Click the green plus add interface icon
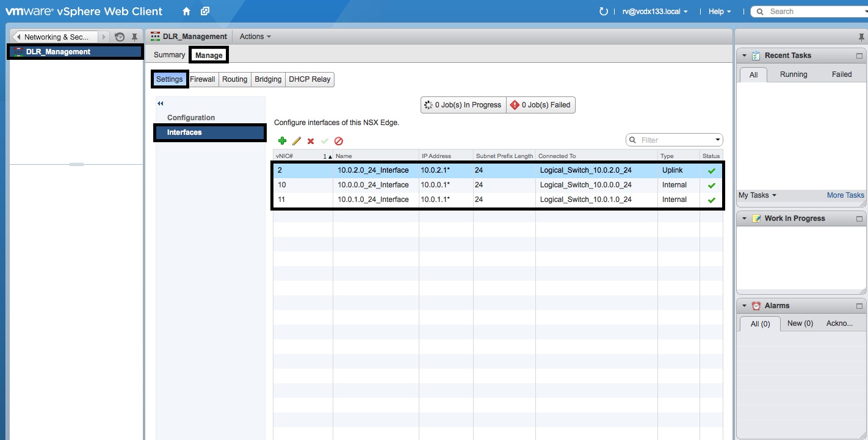This screenshot has height=440, width=868. coord(282,141)
